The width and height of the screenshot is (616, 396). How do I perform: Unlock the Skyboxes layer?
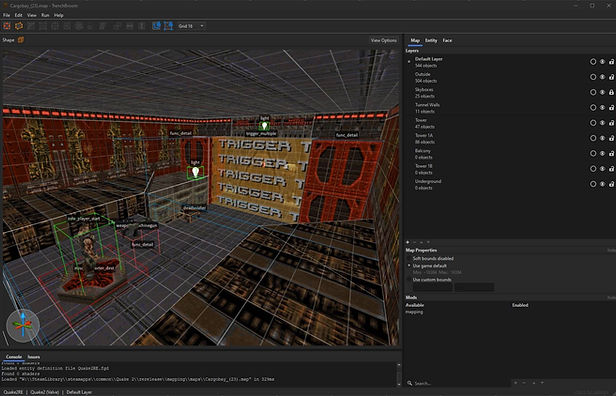[x=612, y=92]
